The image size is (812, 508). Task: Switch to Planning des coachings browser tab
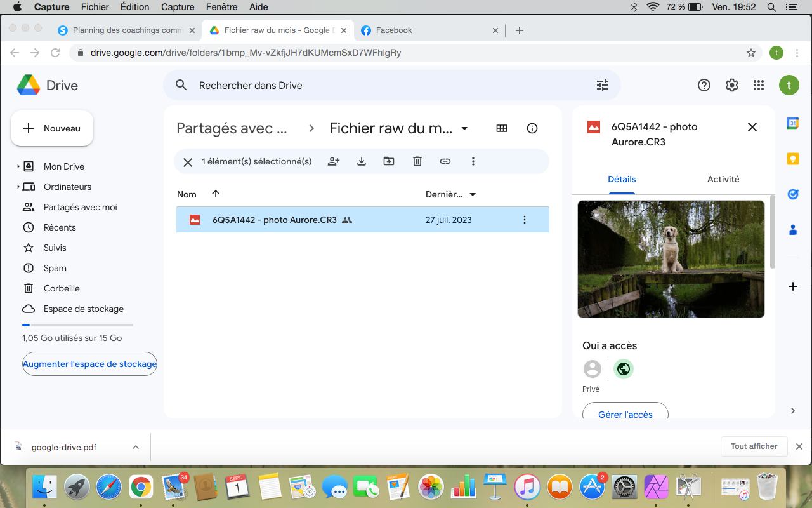(127, 30)
